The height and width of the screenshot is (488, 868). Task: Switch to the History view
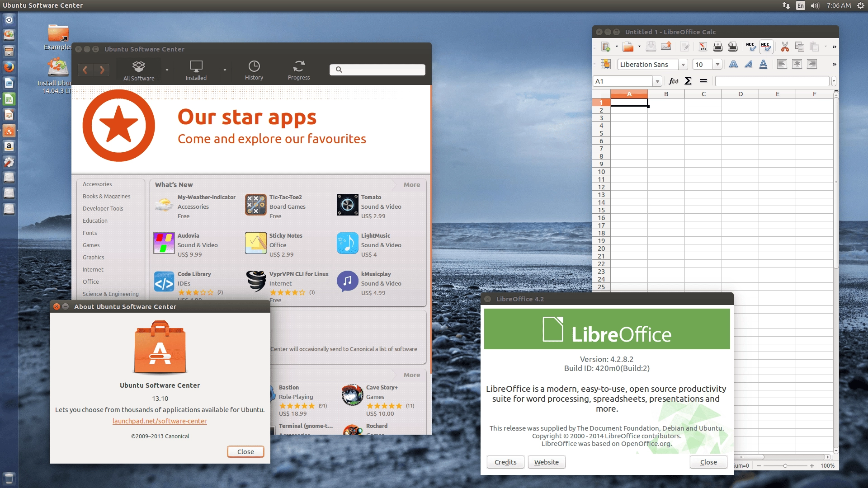click(x=254, y=70)
